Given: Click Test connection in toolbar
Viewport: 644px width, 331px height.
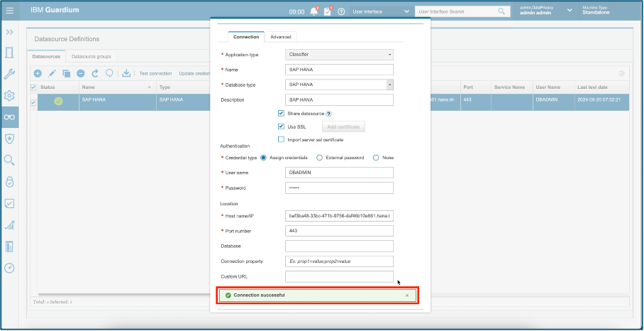Looking at the screenshot, I should (x=155, y=74).
